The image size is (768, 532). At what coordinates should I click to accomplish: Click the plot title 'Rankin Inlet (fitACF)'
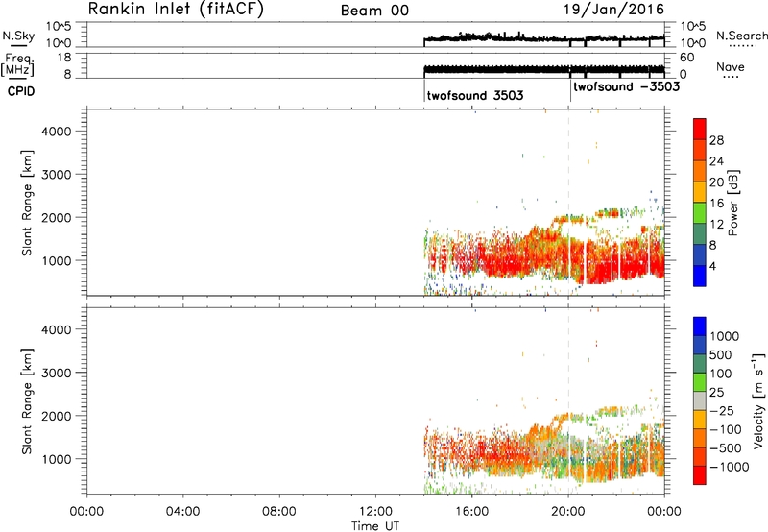(176, 9)
